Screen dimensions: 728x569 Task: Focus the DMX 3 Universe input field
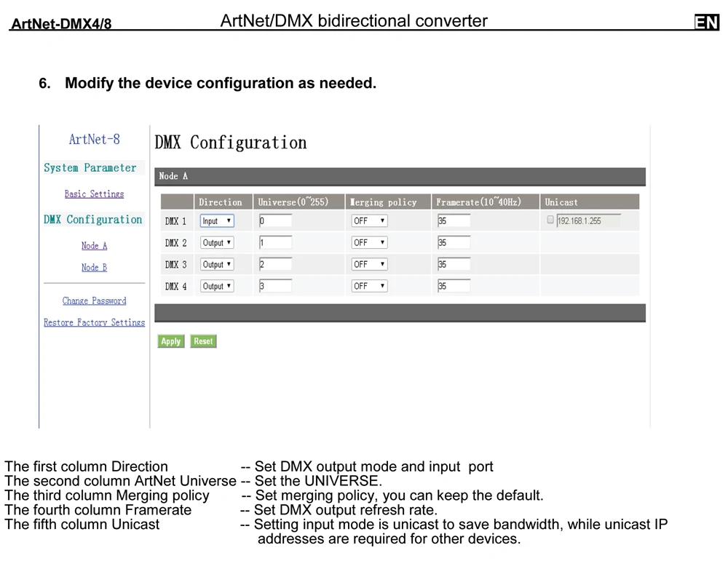[x=275, y=265]
